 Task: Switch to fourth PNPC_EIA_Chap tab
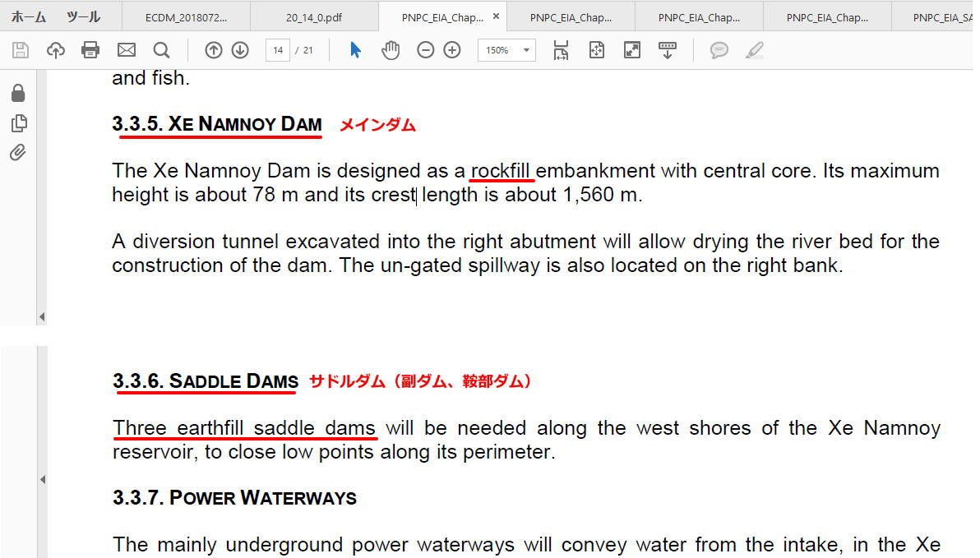[x=827, y=17]
